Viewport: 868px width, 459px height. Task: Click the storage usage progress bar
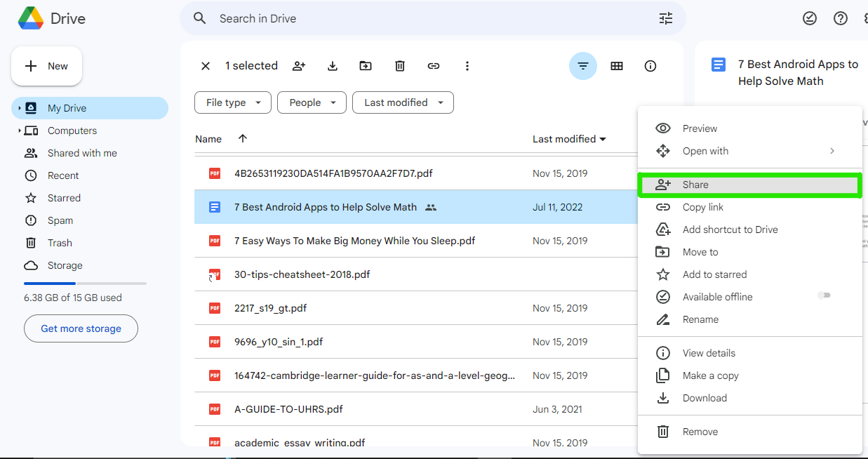click(85, 284)
